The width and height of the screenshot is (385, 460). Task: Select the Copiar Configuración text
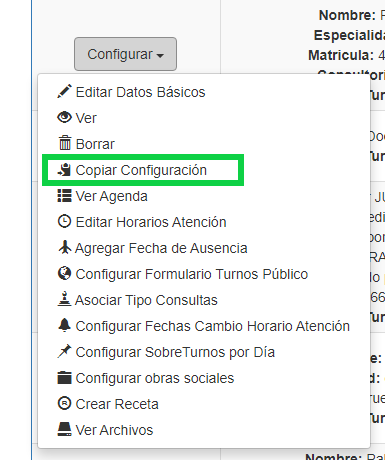click(x=141, y=170)
